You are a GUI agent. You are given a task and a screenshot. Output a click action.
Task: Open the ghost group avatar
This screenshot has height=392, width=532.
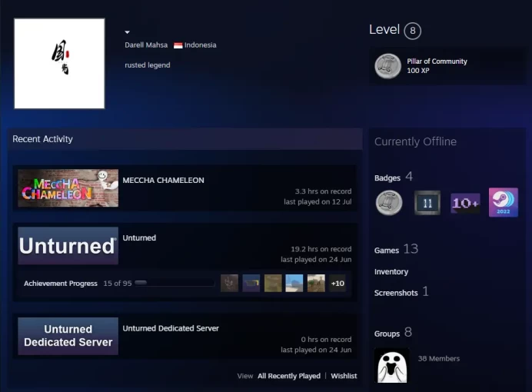point(392,366)
